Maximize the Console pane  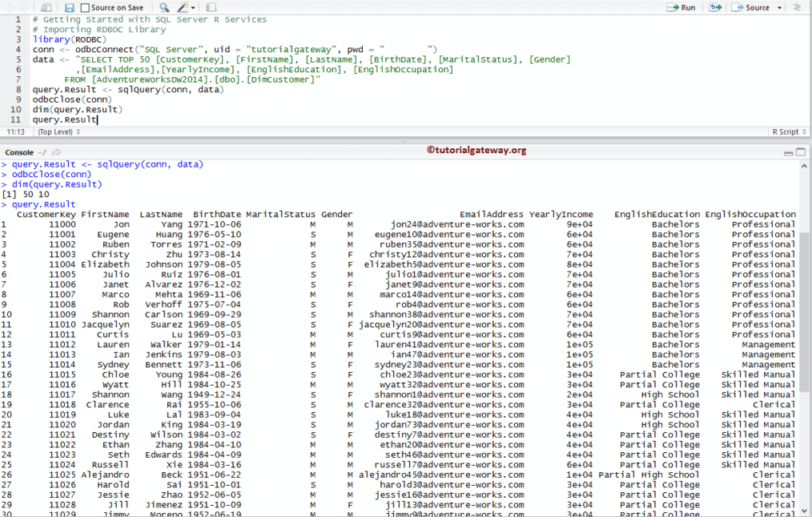click(x=800, y=152)
